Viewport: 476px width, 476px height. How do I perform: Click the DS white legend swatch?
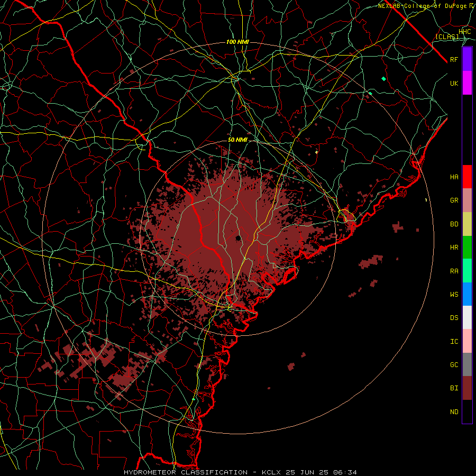click(x=467, y=317)
